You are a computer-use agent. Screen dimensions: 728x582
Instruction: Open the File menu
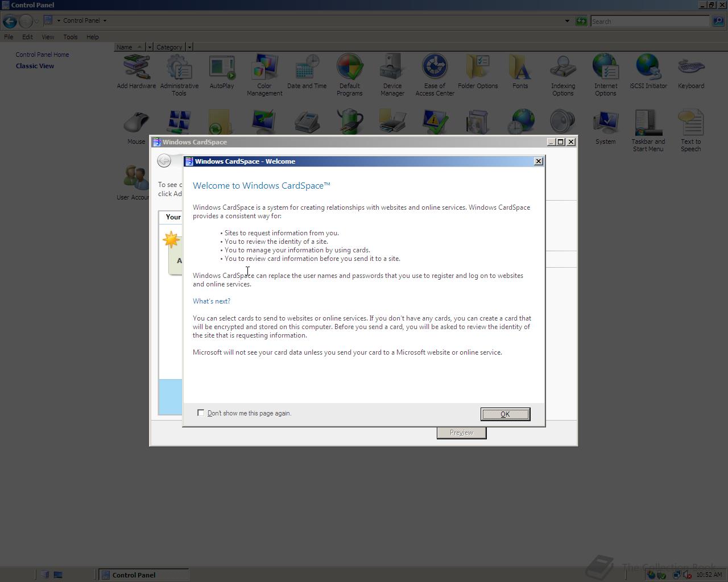[9, 37]
